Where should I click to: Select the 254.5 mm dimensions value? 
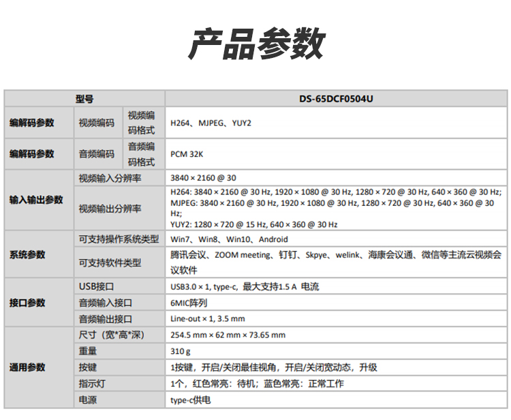click(228, 335)
